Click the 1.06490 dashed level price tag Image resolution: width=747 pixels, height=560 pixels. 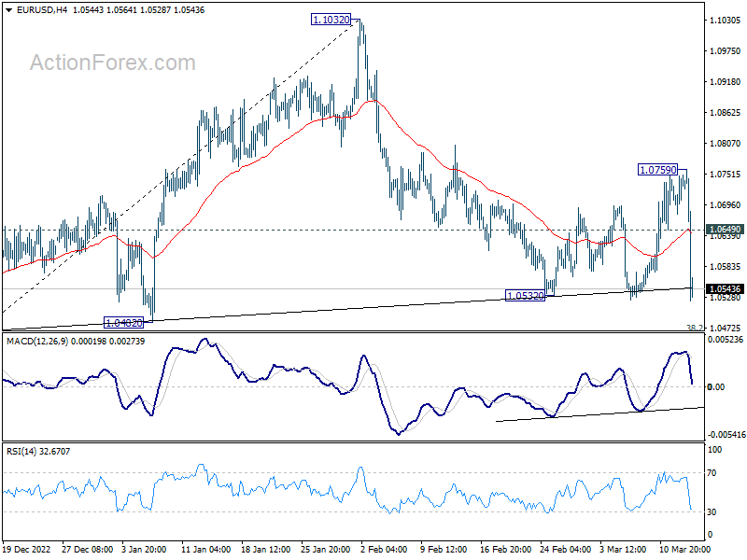click(725, 230)
